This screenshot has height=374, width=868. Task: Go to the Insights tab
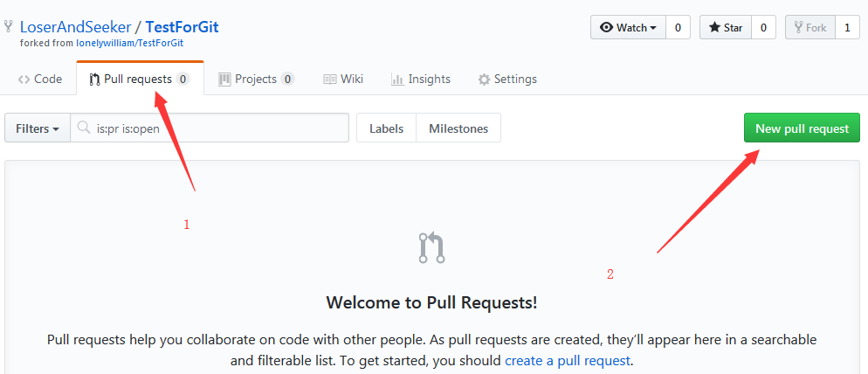click(x=421, y=79)
